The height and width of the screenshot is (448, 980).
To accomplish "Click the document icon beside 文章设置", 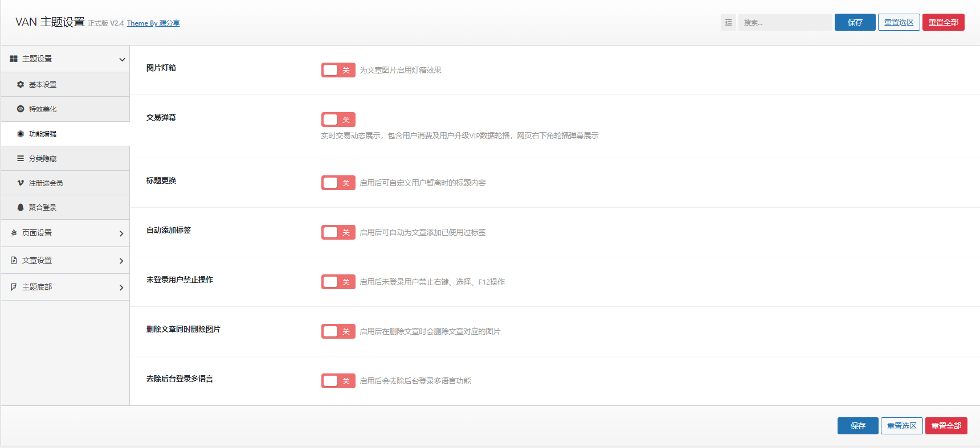I will click(x=14, y=260).
